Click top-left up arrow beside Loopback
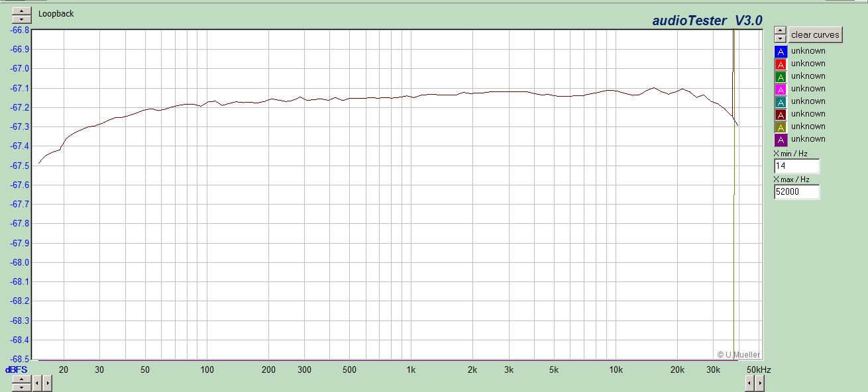The image size is (868, 392). click(22, 10)
